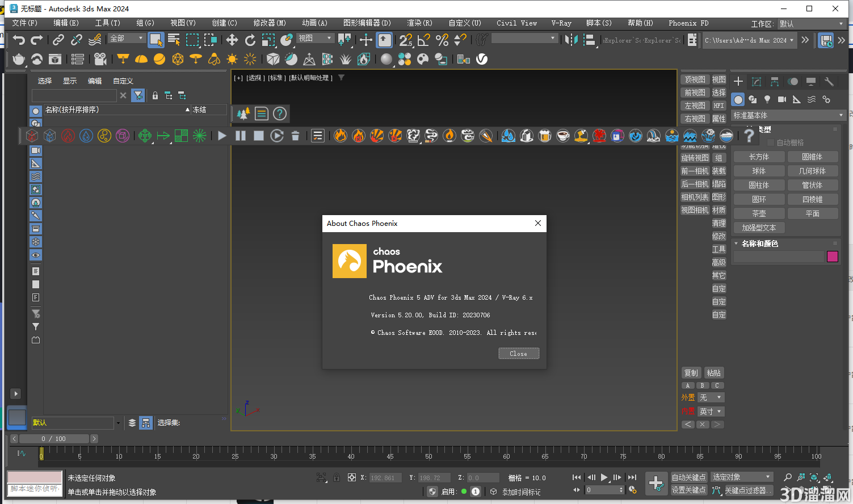
Task: Select the Lights category in Create panel
Action: pos(767,99)
